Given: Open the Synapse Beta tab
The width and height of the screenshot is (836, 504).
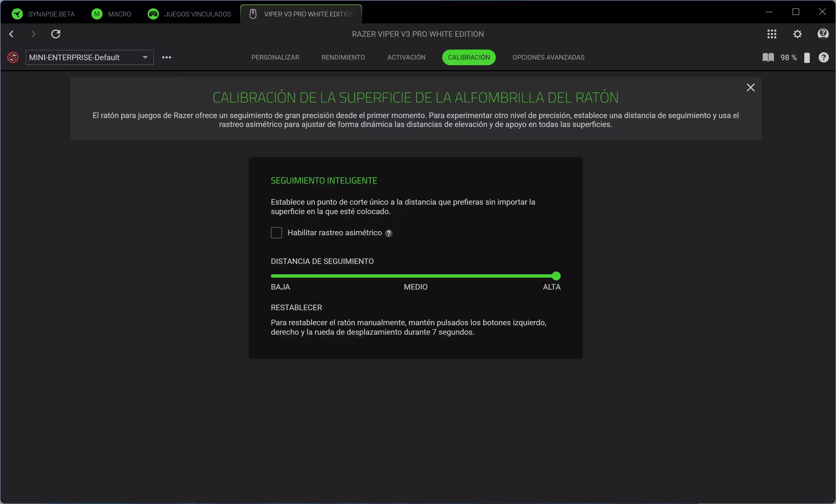Looking at the screenshot, I should click(x=43, y=14).
